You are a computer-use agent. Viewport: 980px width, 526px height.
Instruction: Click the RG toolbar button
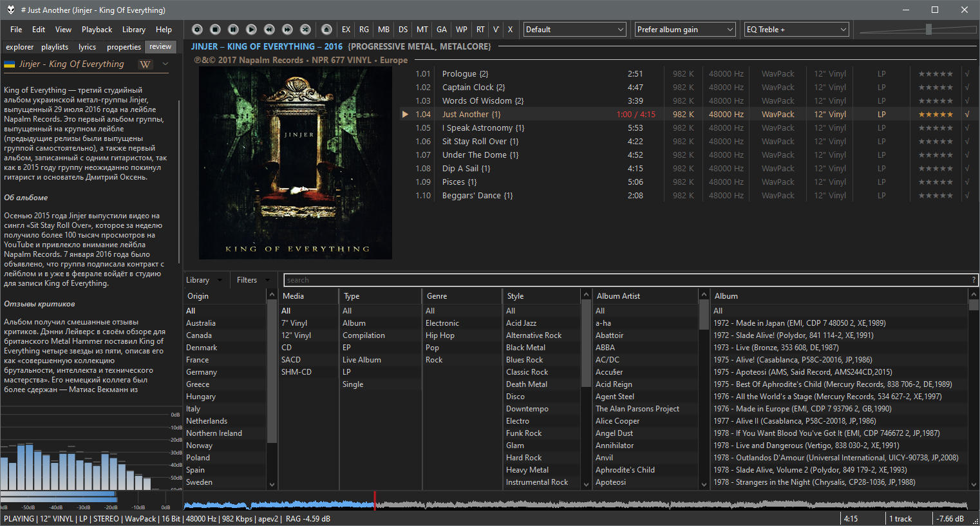click(x=364, y=30)
